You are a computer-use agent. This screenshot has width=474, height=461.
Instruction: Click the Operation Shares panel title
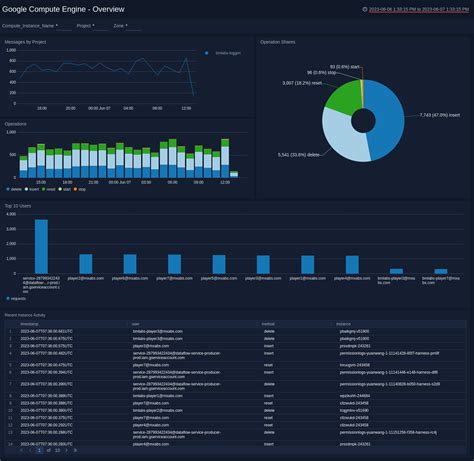(x=278, y=42)
